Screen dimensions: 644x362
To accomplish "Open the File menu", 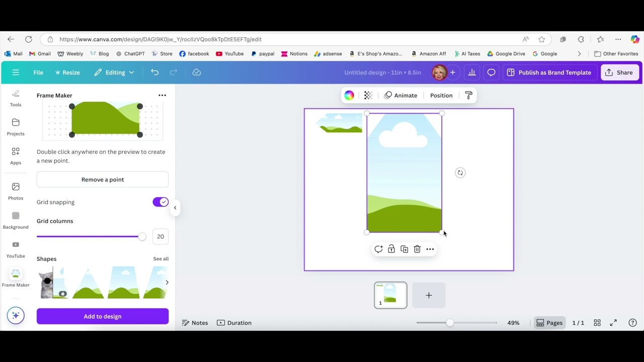I will [x=38, y=72].
